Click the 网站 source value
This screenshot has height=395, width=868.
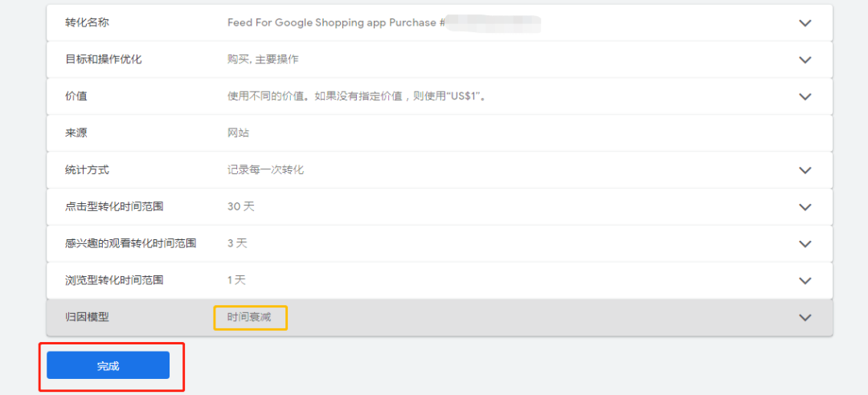coord(238,132)
